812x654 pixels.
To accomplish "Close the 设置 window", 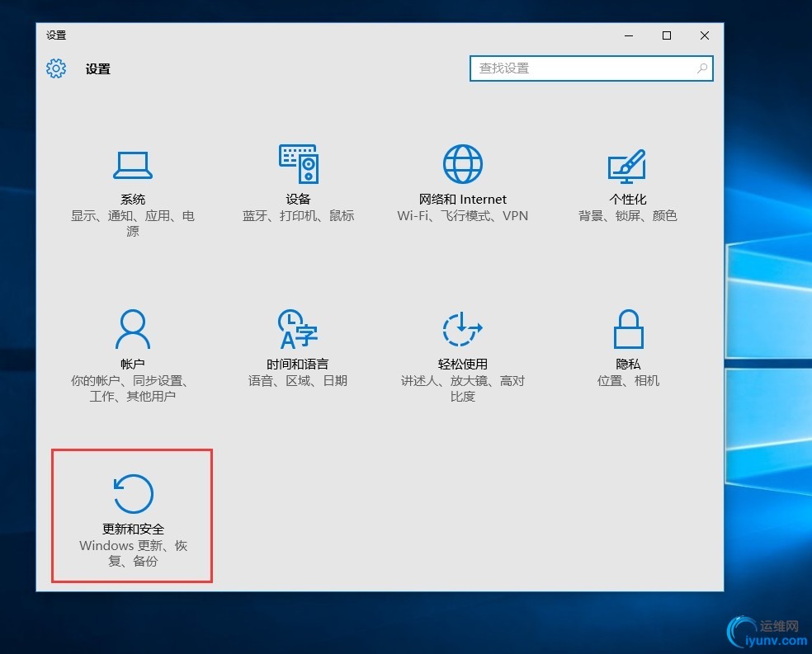I will 704,35.
